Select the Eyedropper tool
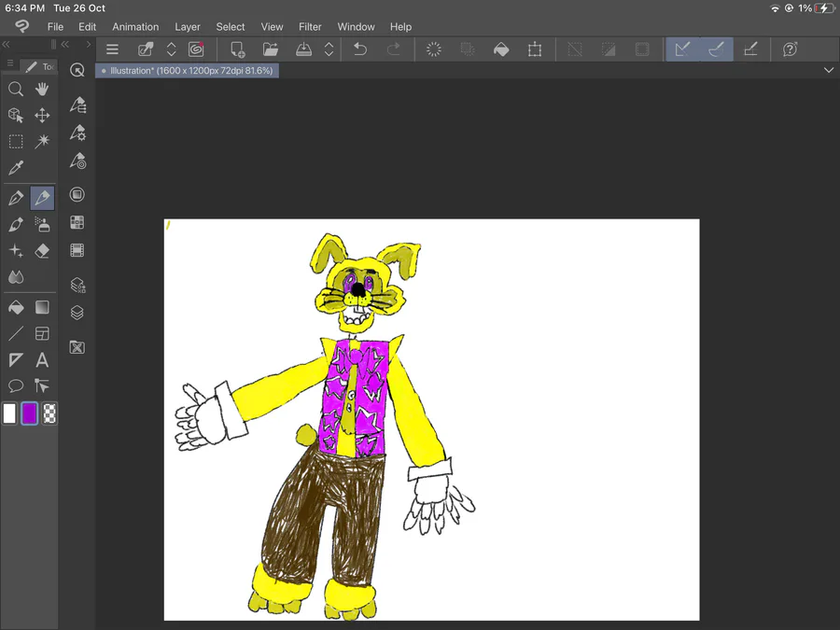The height and width of the screenshot is (630, 840). tap(16, 168)
